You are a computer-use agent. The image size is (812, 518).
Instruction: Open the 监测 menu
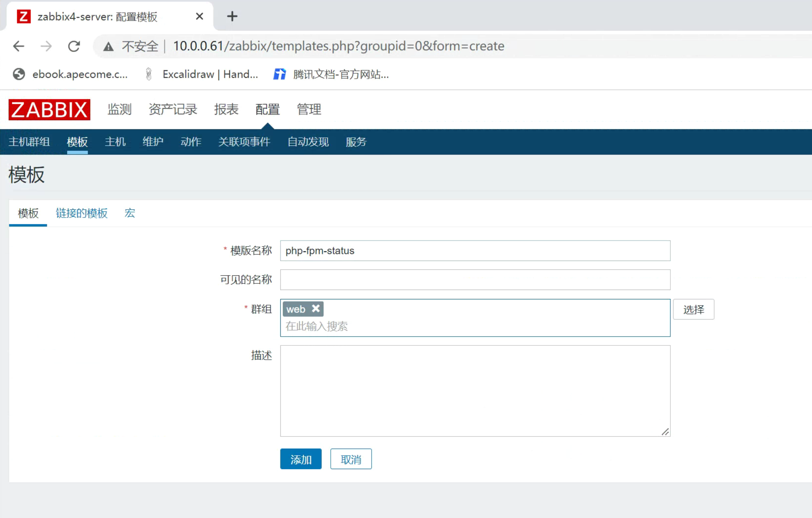point(119,110)
